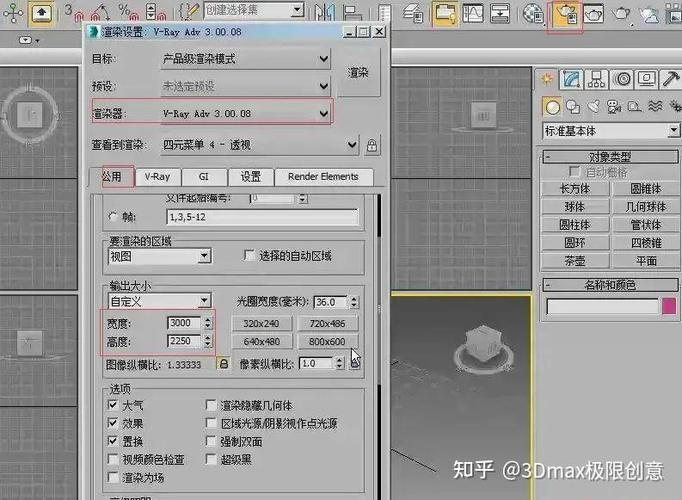Switch to the Render Elements tab
Viewport: 682px width, 500px height.
tap(323, 177)
